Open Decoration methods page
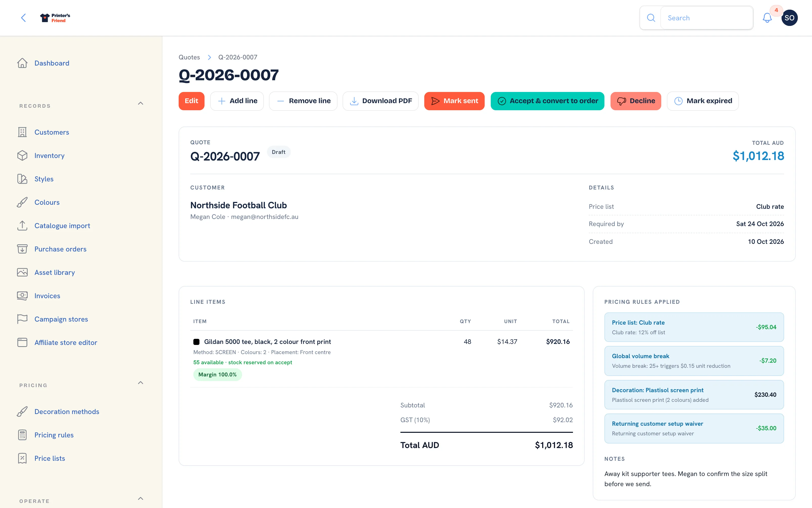This screenshot has height=508, width=812. click(67, 411)
